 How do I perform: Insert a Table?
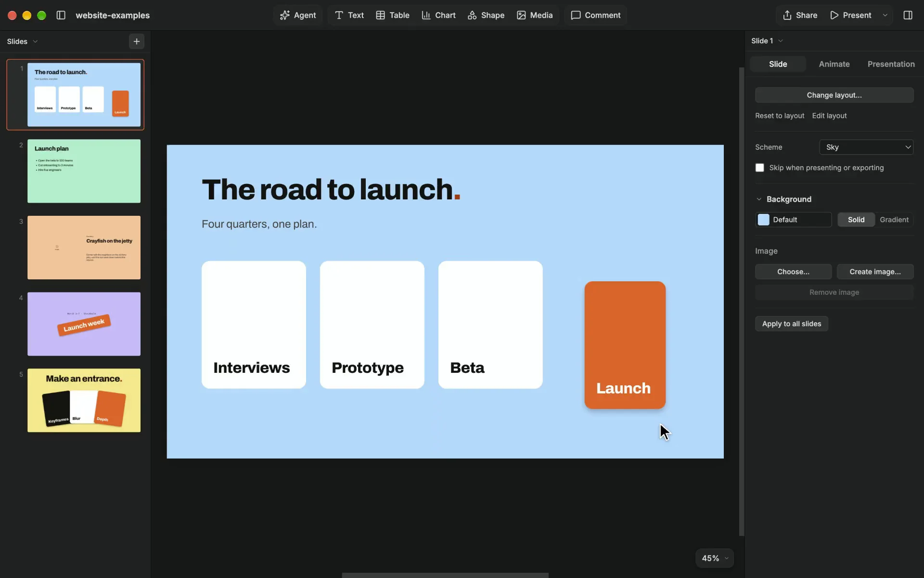pos(393,15)
